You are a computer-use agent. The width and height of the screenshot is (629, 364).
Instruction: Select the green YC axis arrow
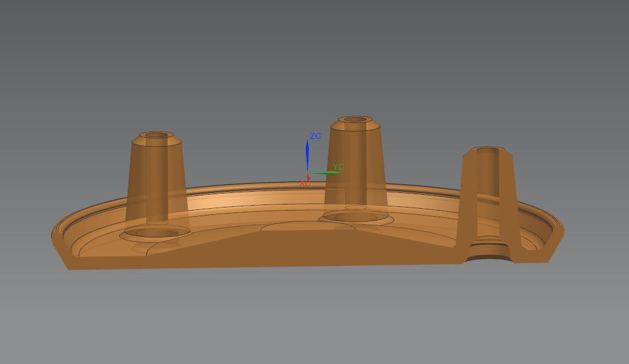tap(326, 172)
